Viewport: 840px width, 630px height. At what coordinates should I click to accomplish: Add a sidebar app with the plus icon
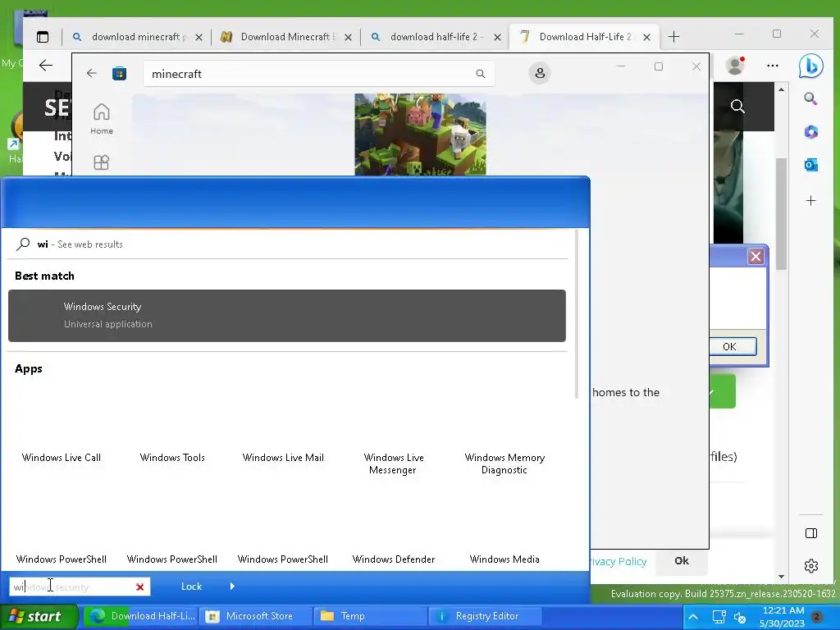click(810, 200)
